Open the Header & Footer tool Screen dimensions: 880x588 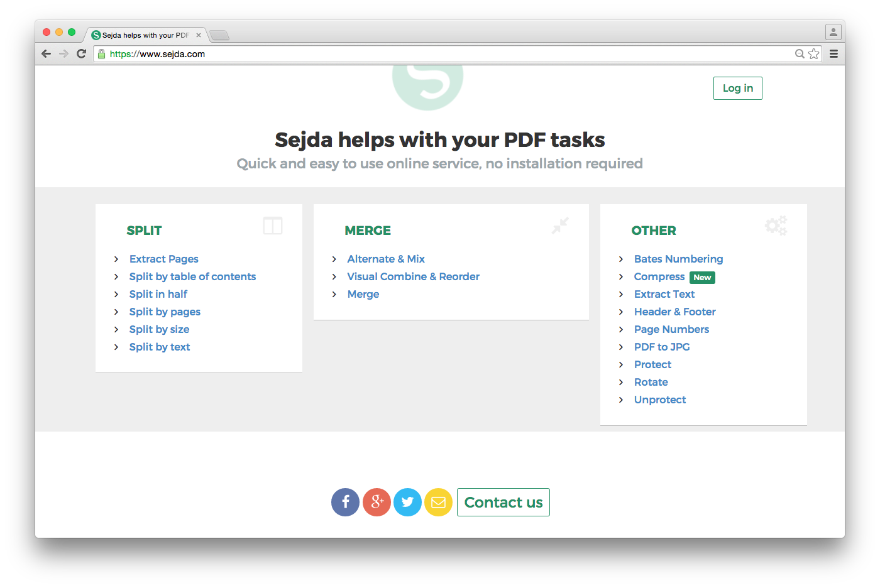point(675,312)
